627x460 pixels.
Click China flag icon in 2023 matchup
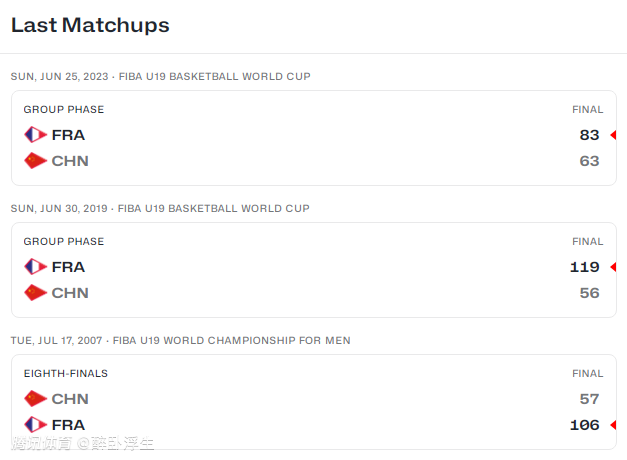36,161
